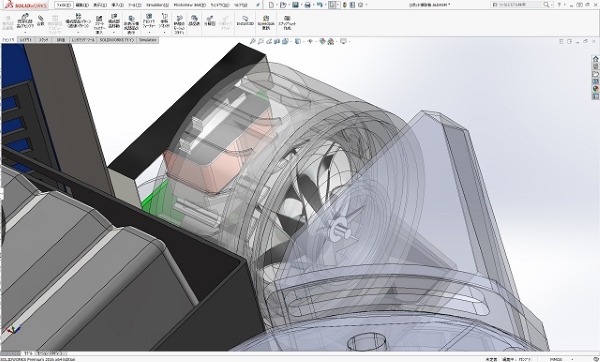Click Edit Appearance color-ball icon
Viewport: 600px width, 362px height.
pos(322,41)
